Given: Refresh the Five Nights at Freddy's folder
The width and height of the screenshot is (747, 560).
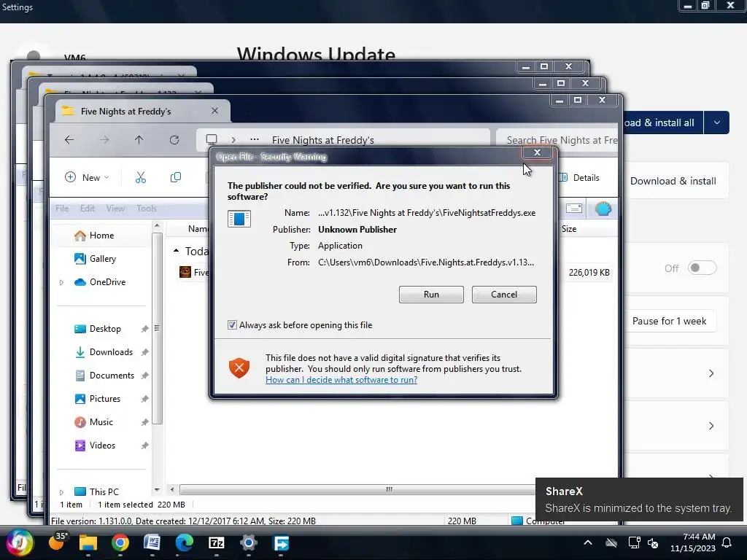Looking at the screenshot, I should point(174,139).
